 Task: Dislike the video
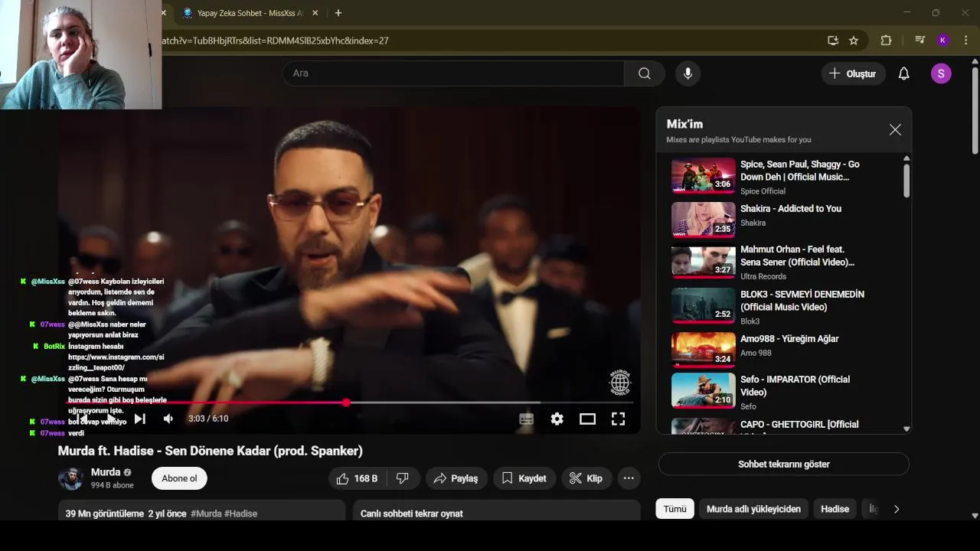402,478
